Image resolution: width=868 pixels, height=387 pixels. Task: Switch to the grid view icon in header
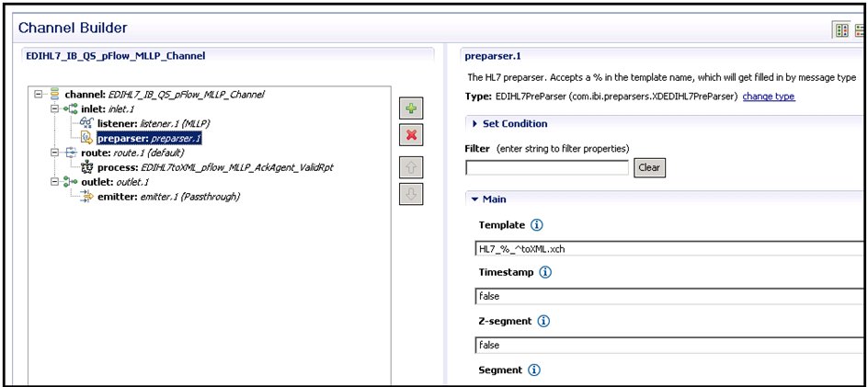point(842,30)
